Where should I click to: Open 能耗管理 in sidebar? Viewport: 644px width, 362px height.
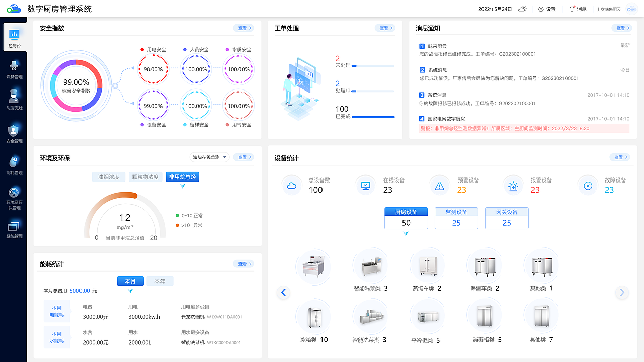point(14,165)
